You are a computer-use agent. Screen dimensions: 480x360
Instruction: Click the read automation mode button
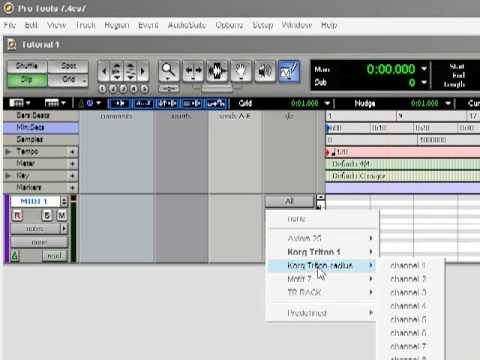pos(55,256)
